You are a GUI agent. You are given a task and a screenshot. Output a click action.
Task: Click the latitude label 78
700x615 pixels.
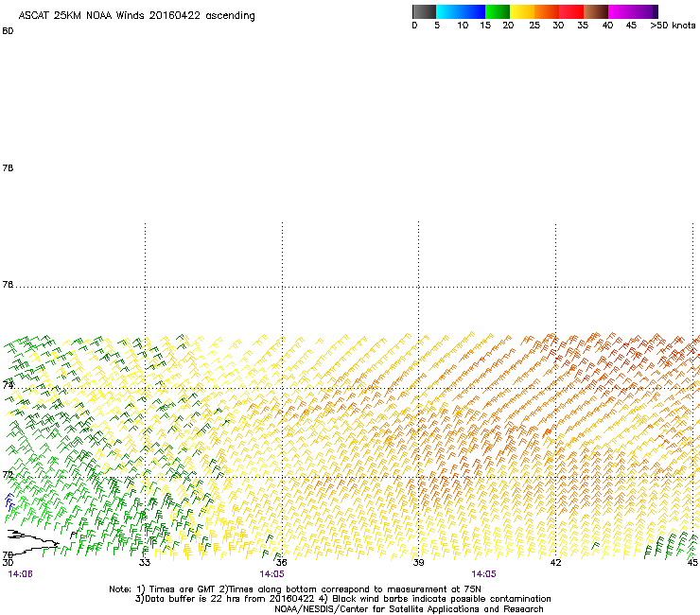(8, 167)
